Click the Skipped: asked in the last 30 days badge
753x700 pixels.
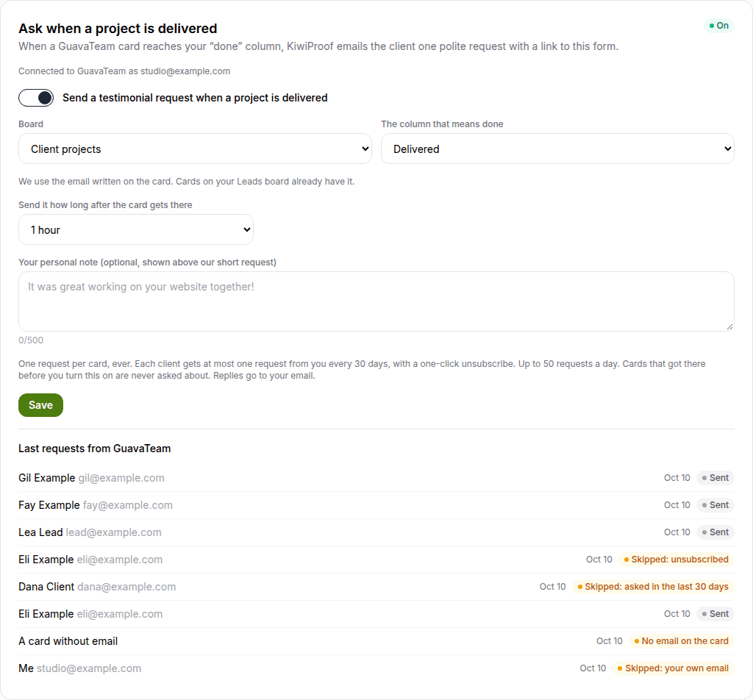click(653, 587)
